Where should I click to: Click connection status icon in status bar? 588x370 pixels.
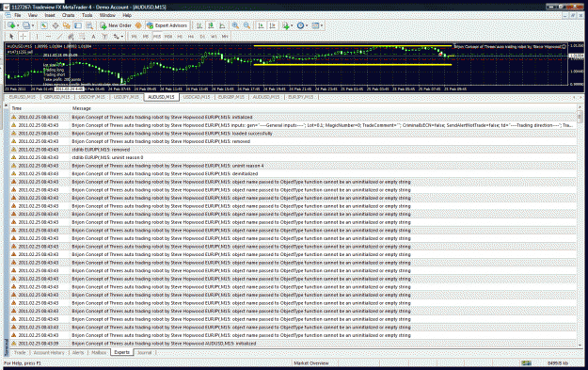coord(527,363)
